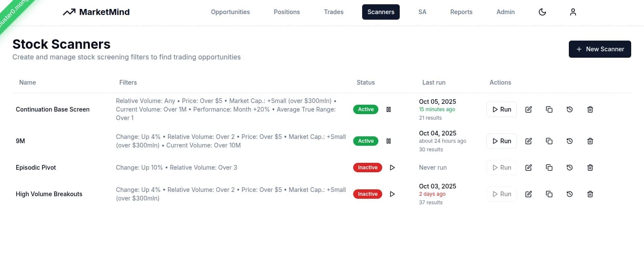Open the Positions page
644x262 pixels.
point(287,12)
